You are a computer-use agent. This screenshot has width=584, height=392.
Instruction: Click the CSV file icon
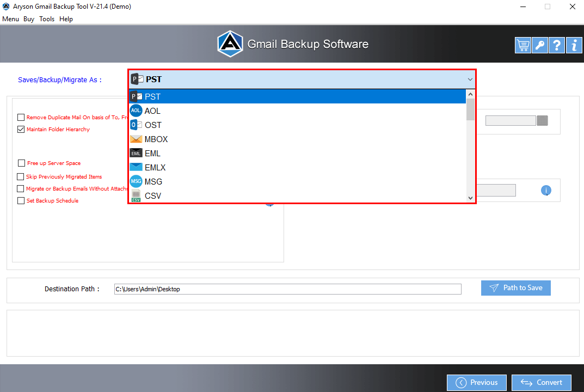[x=136, y=195]
